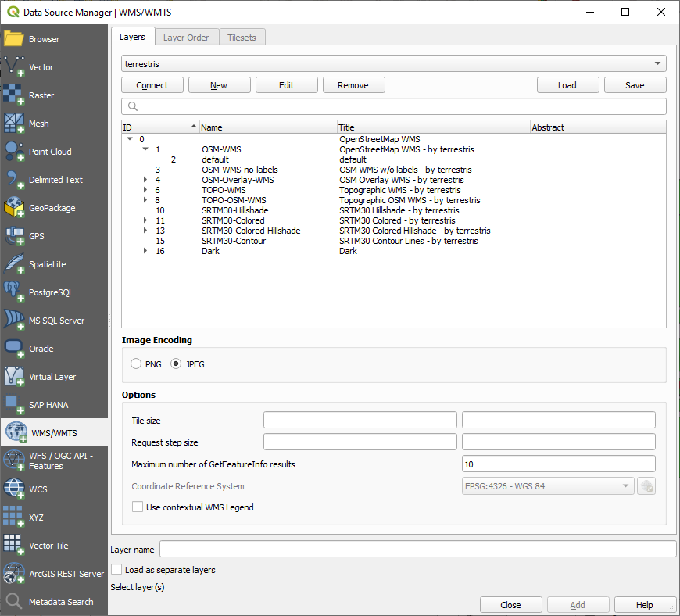This screenshot has height=616, width=680.
Task: Enable Use contextual WMS Legend
Action: tap(138, 507)
